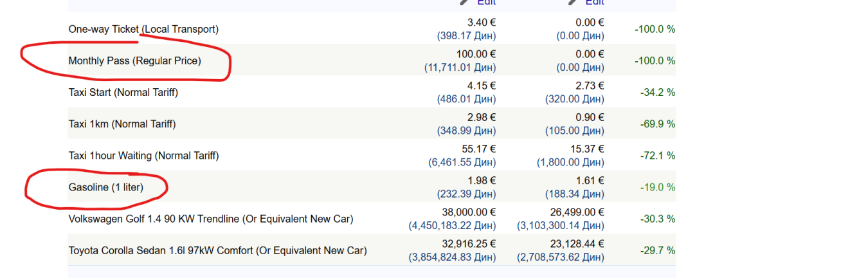Select the -34.2 % Taxi Start difference
The height and width of the screenshot is (278, 868).
point(657,92)
